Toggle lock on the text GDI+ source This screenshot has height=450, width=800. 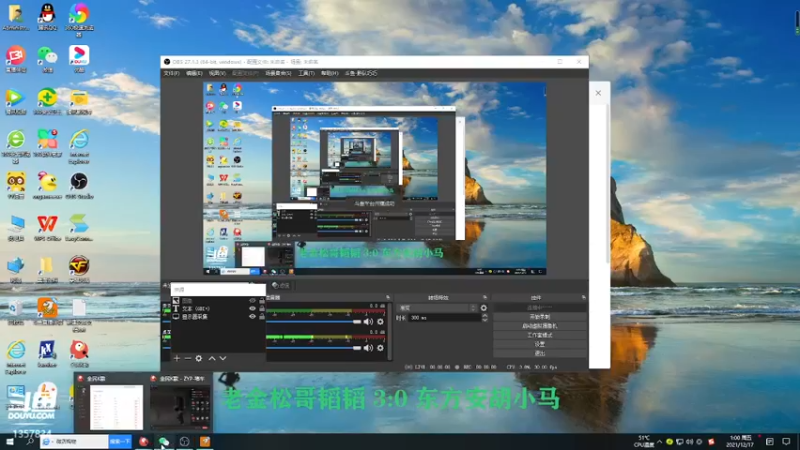tap(262, 309)
